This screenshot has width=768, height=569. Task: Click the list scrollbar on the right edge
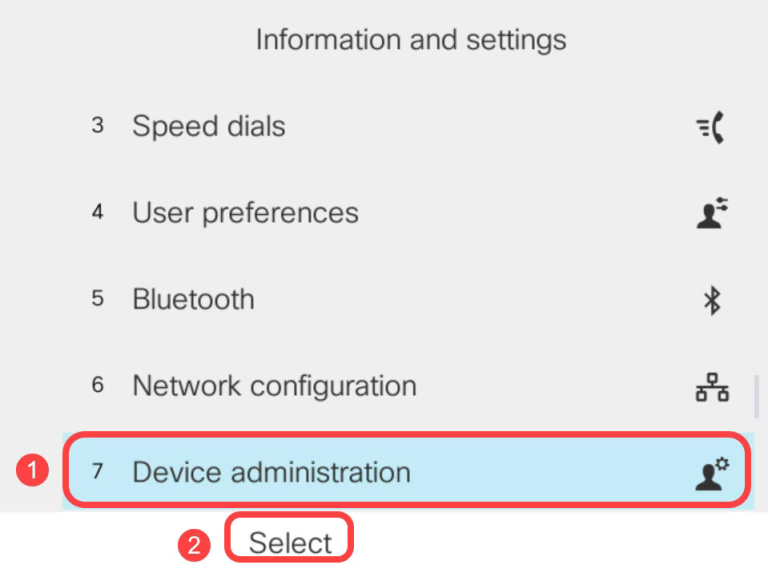[x=756, y=397]
